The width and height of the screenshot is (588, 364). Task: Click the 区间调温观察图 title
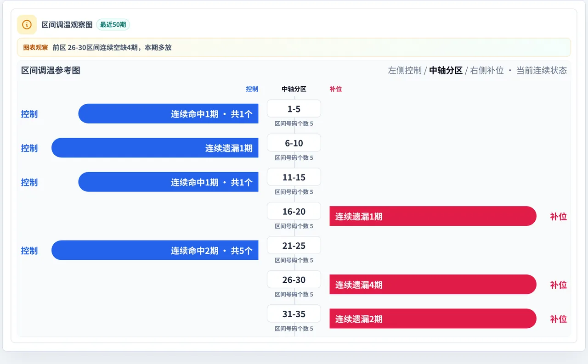(67, 25)
